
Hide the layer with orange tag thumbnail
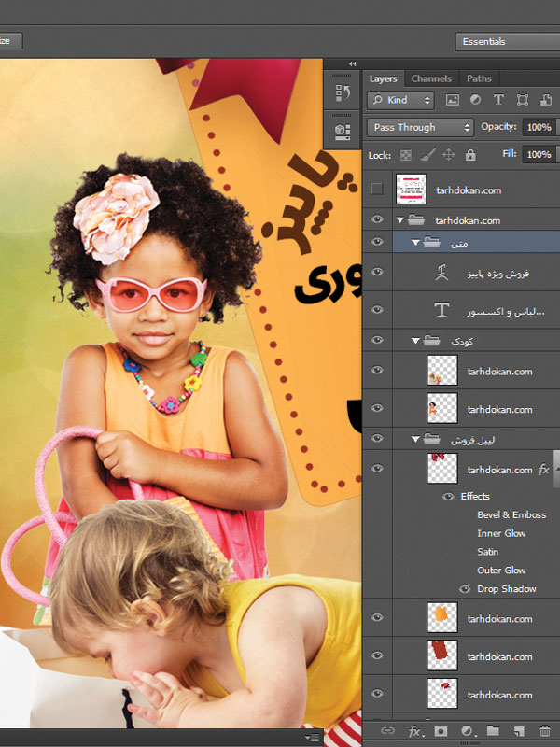pyautogui.click(x=377, y=617)
